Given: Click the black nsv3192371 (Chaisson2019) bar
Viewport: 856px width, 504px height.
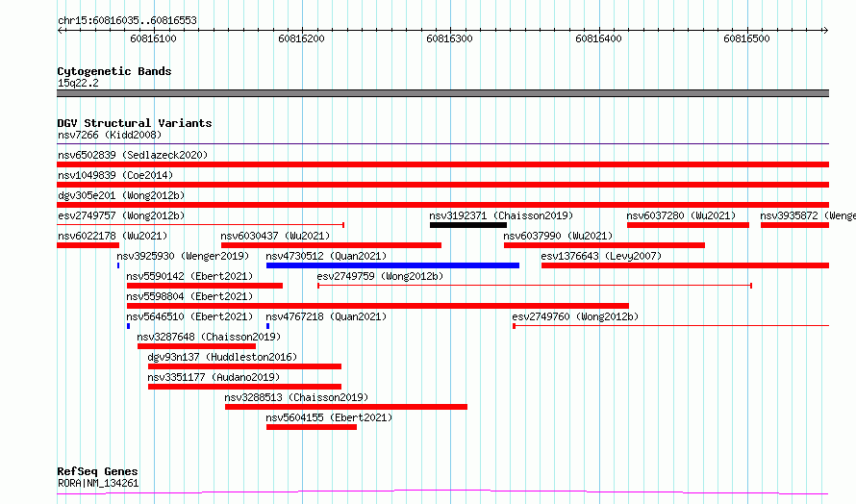Looking at the screenshot, I should point(467,225).
